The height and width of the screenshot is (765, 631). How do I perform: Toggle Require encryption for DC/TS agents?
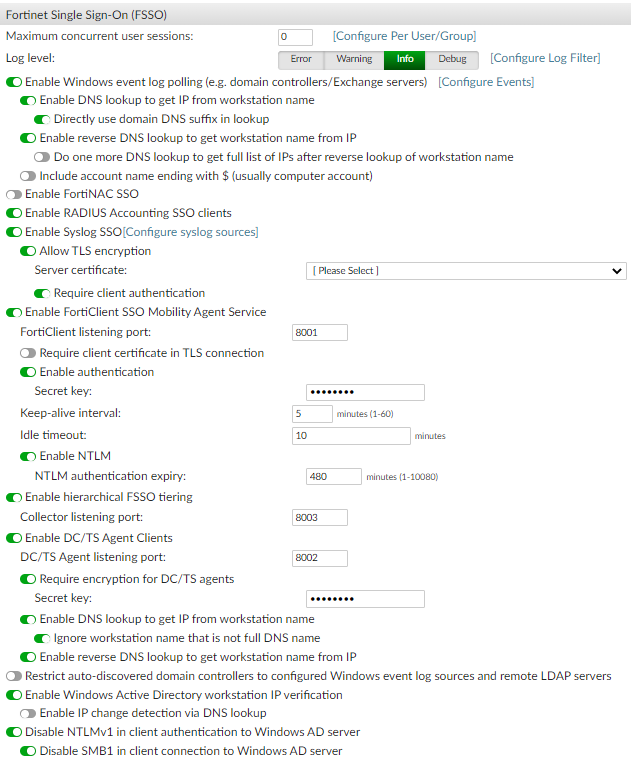coord(28,579)
